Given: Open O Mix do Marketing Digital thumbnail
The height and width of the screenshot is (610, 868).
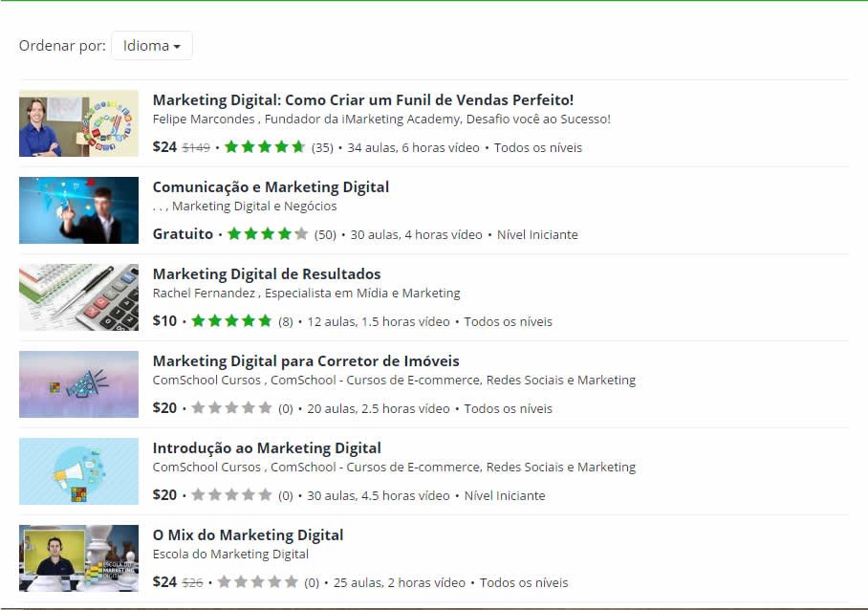Looking at the screenshot, I should 78,558.
